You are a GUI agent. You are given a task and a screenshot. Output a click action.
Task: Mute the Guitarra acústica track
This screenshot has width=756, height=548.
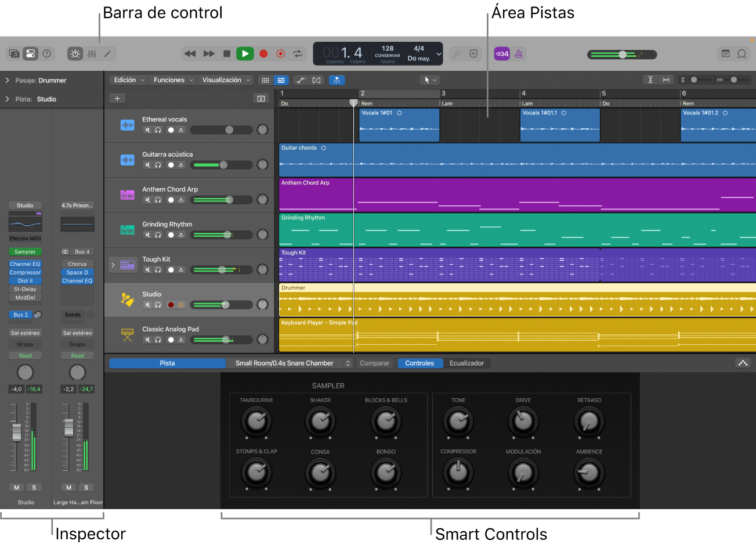coord(147,164)
